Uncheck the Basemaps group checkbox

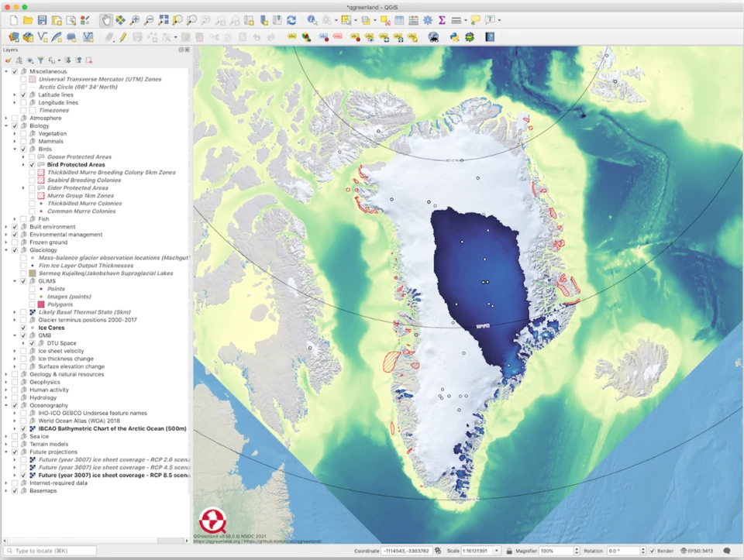(x=15, y=491)
